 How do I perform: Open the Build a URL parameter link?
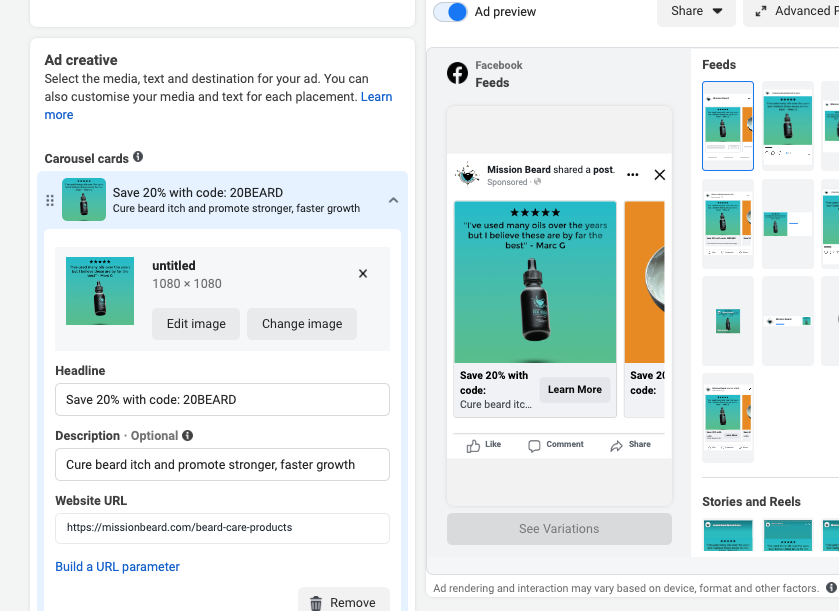click(x=118, y=567)
